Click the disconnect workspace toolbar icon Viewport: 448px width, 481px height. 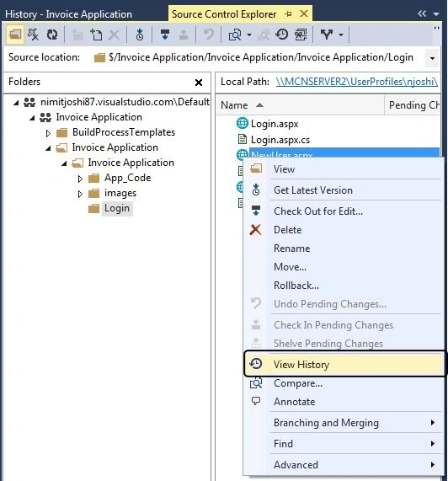(x=33, y=35)
